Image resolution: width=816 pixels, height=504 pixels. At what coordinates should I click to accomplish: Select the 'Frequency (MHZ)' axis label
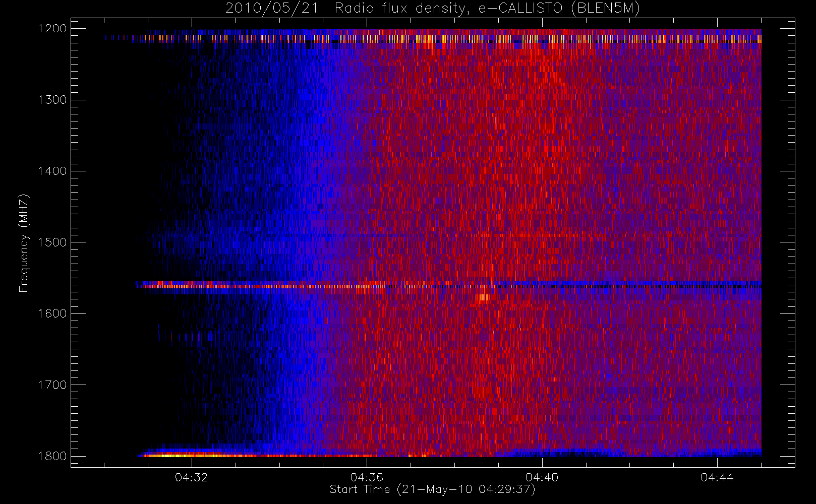point(24,243)
